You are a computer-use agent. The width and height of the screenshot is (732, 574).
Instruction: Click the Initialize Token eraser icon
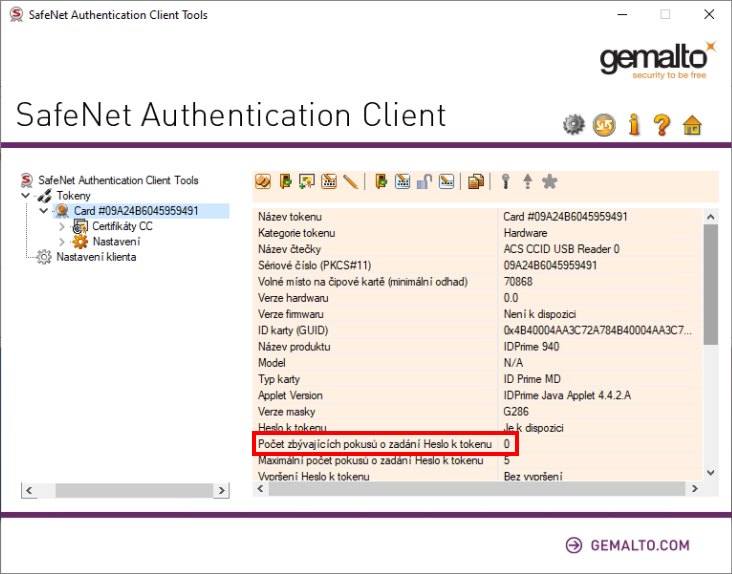pos(263,181)
